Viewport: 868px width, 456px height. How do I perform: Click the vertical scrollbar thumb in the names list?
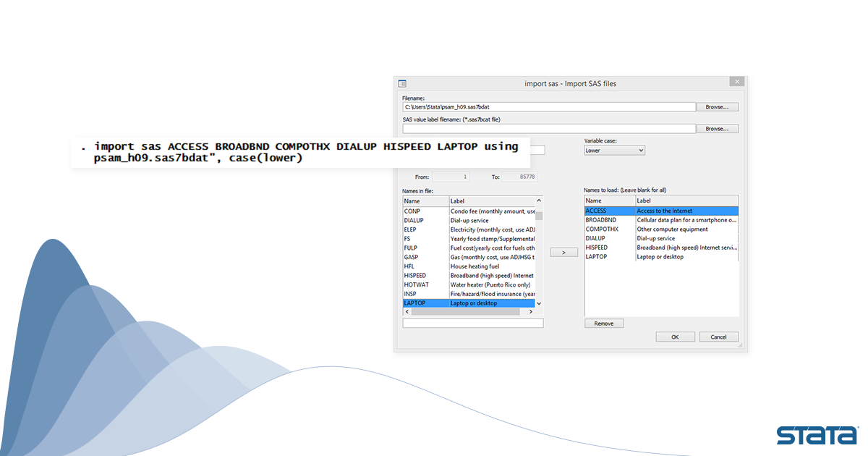pos(539,215)
